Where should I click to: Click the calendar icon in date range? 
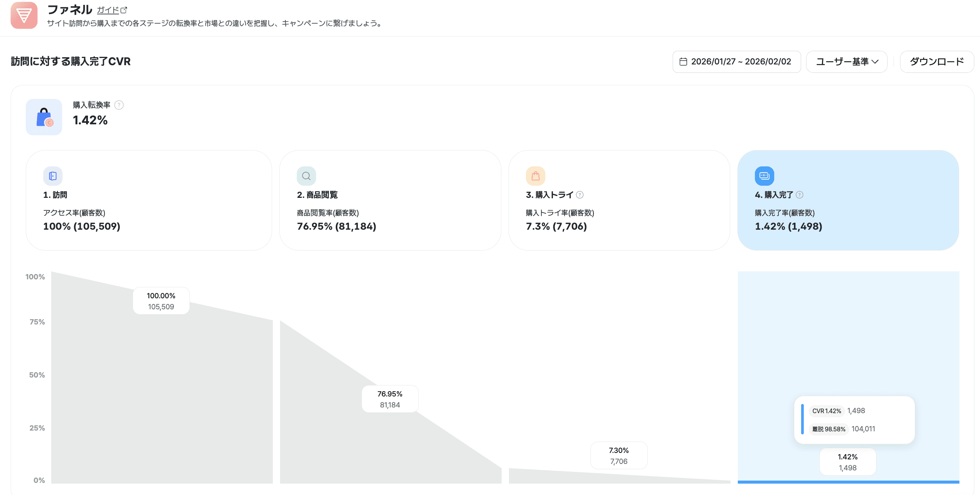[x=683, y=62]
